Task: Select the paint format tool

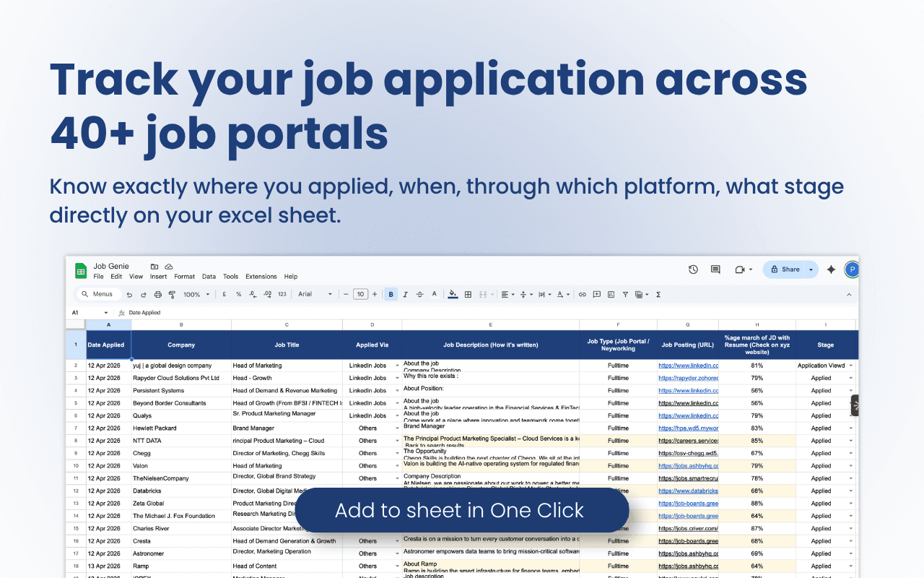Action: coord(171,294)
